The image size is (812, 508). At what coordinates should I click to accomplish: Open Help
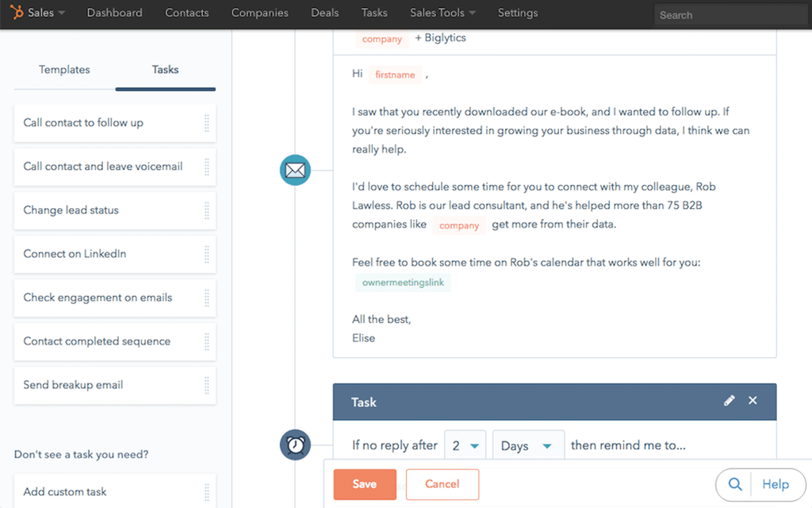[x=776, y=484]
